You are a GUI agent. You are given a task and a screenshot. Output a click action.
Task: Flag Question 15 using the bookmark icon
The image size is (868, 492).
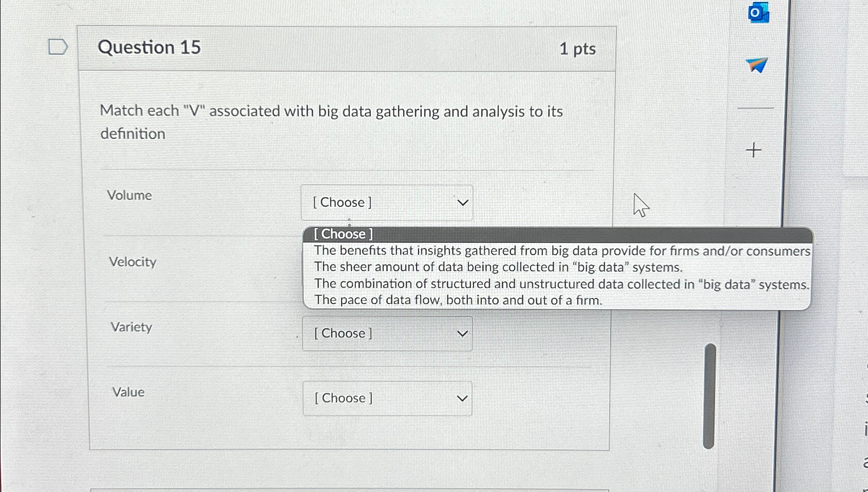point(57,47)
